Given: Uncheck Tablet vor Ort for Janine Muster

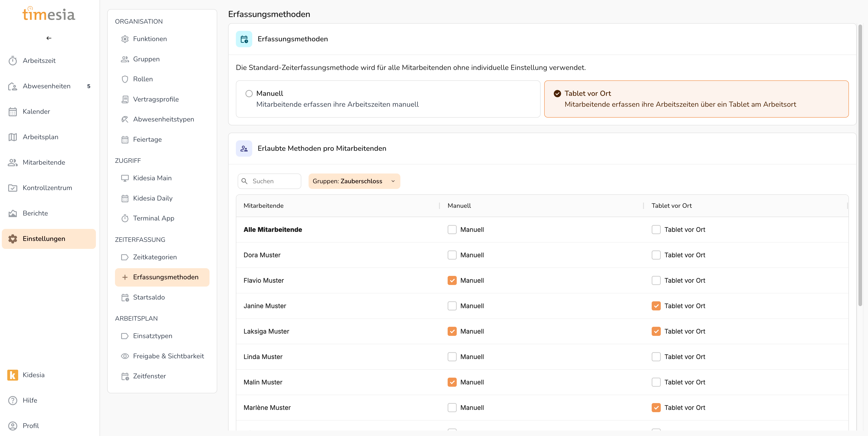Looking at the screenshot, I should coord(656,306).
